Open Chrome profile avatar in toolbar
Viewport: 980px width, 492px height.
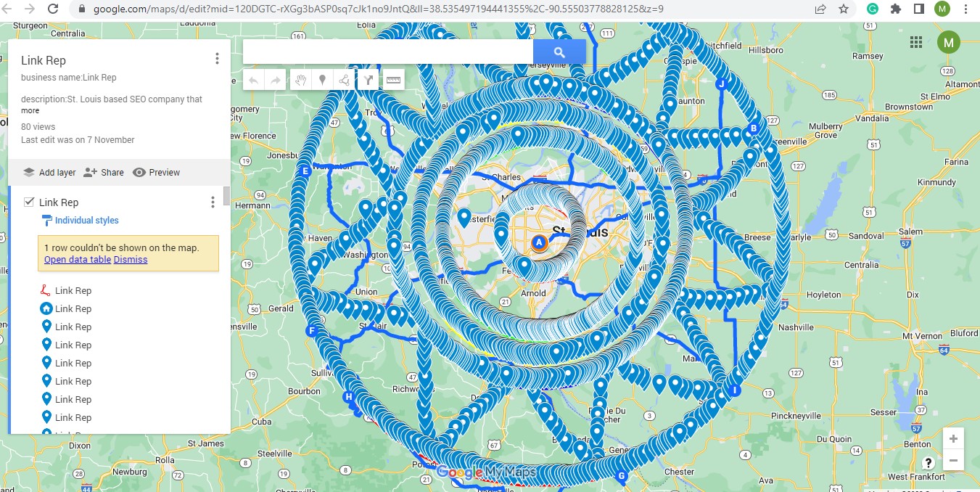coord(942,9)
